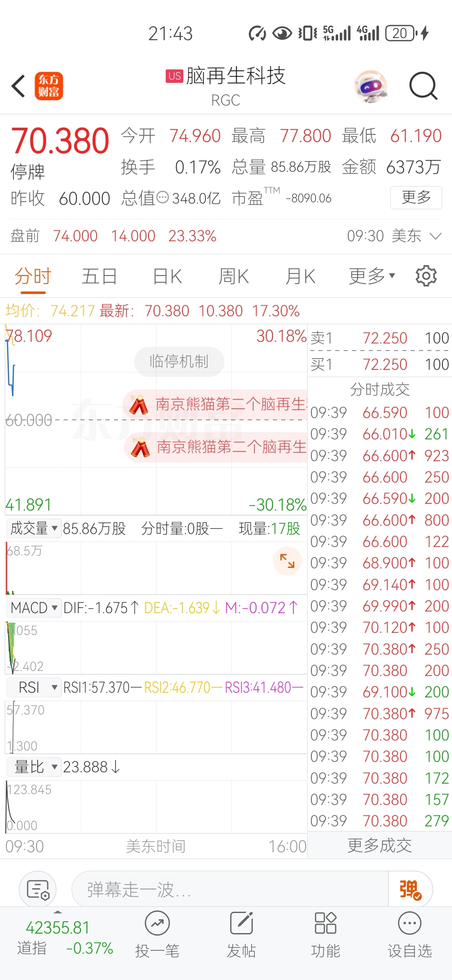452x980 pixels.
Task: Tap the 金额 6373万 value
Action: click(x=413, y=167)
